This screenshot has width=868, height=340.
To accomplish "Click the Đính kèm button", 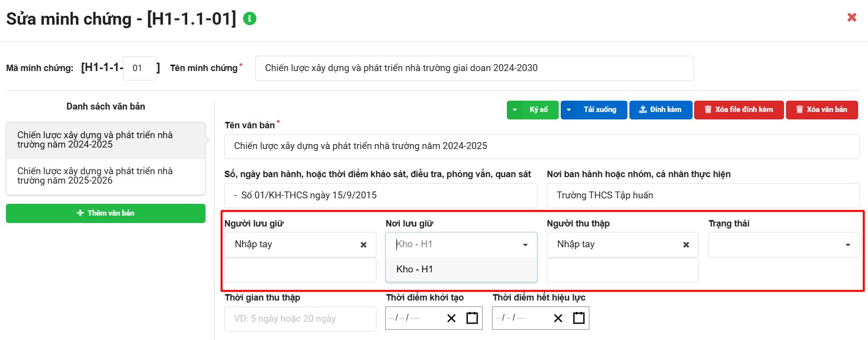I will coord(660,110).
